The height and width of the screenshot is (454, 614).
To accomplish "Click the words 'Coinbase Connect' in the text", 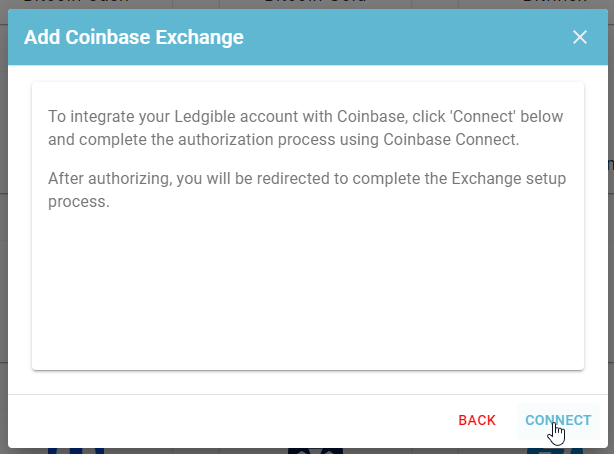I will [x=449, y=139].
